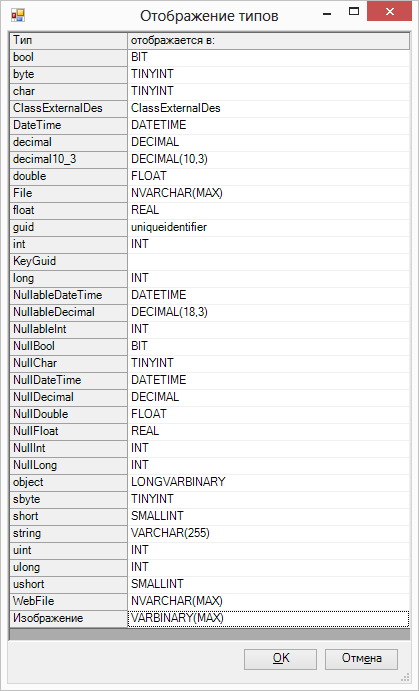Viewport: 419px width, 691px height.
Task: Click the LONGVARBINARY cell for object
Action: [268, 482]
